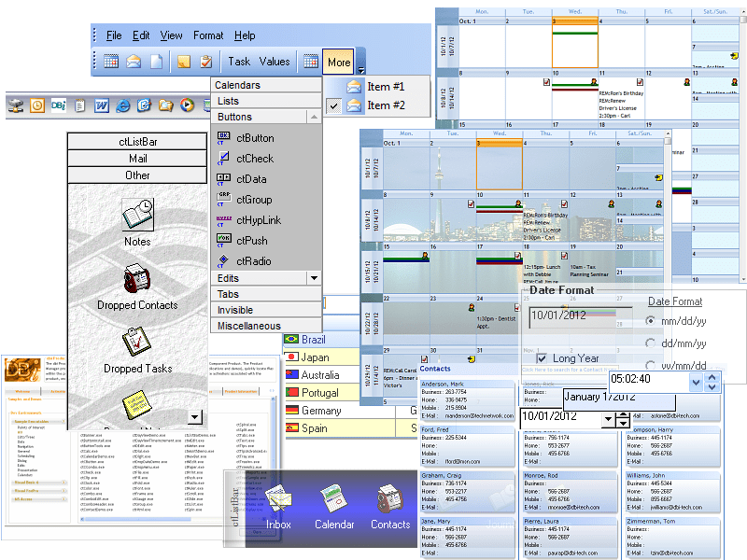Select the ctRadio control icon
The height and width of the screenshot is (560, 747).
(223, 261)
